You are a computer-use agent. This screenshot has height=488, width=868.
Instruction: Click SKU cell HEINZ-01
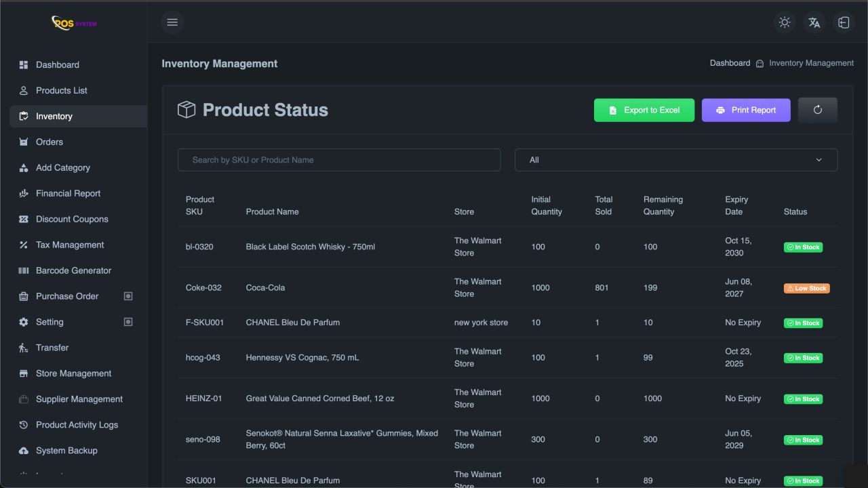click(204, 399)
